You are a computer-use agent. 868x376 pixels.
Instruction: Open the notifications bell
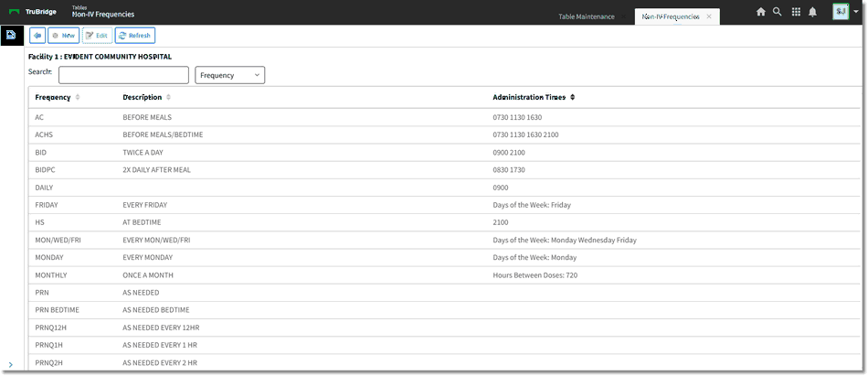[x=812, y=12]
